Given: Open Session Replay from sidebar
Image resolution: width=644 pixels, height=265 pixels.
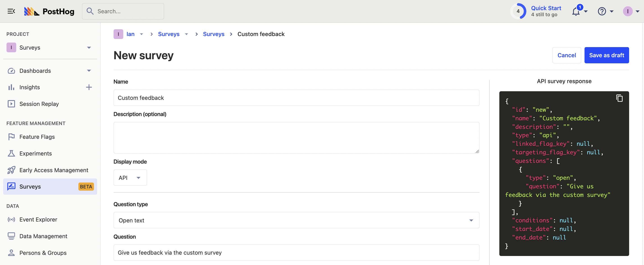Looking at the screenshot, I should [39, 104].
